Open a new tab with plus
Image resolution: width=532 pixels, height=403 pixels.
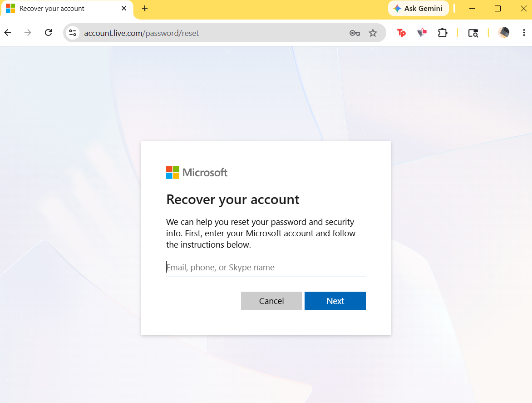145,9
